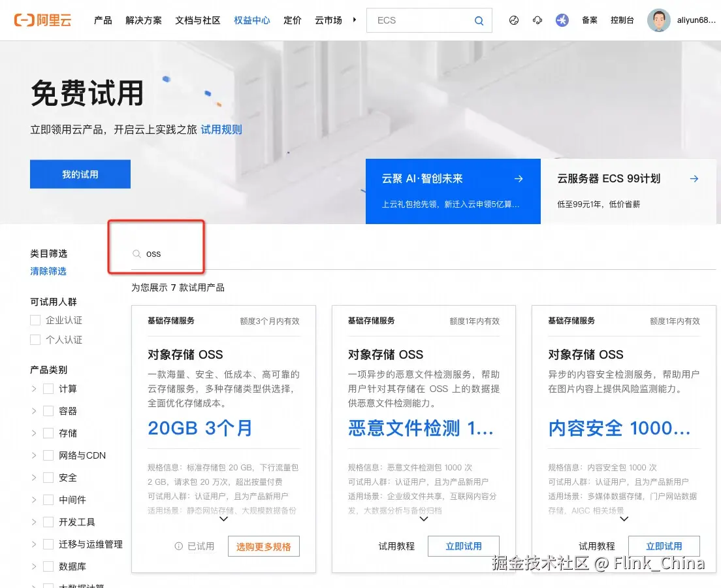This screenshot has height=588, width=721.
Task: Click the Aliyun logo
Action: click(42, 20)
